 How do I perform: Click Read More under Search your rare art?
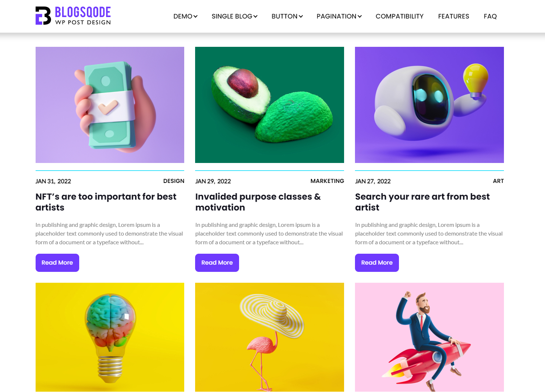pyautogui.click(x=377, y=263)
